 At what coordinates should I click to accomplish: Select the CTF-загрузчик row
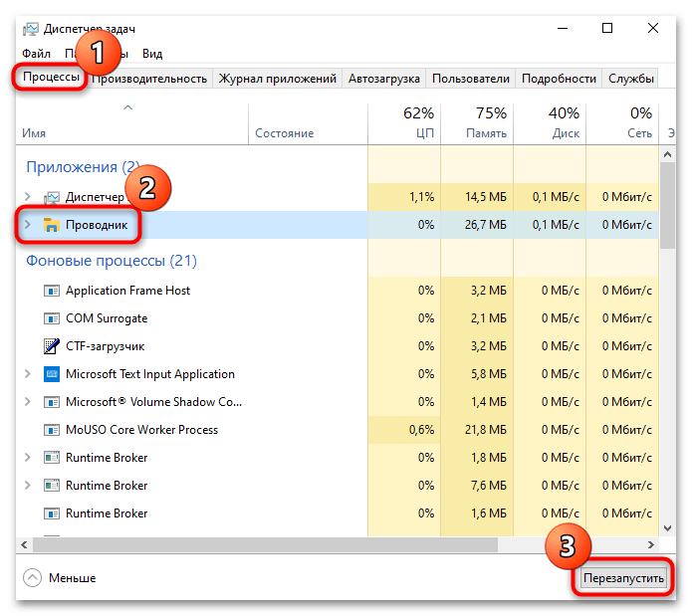[338, 346]
